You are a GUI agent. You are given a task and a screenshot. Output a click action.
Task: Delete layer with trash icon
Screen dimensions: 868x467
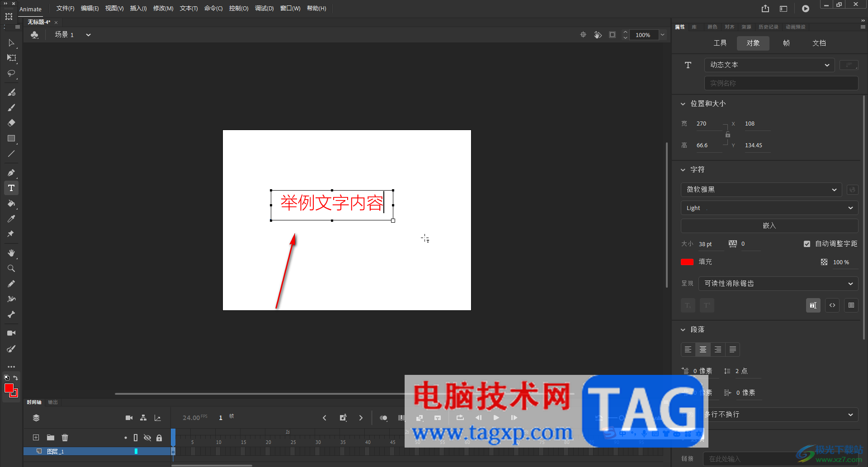point(65,437)
